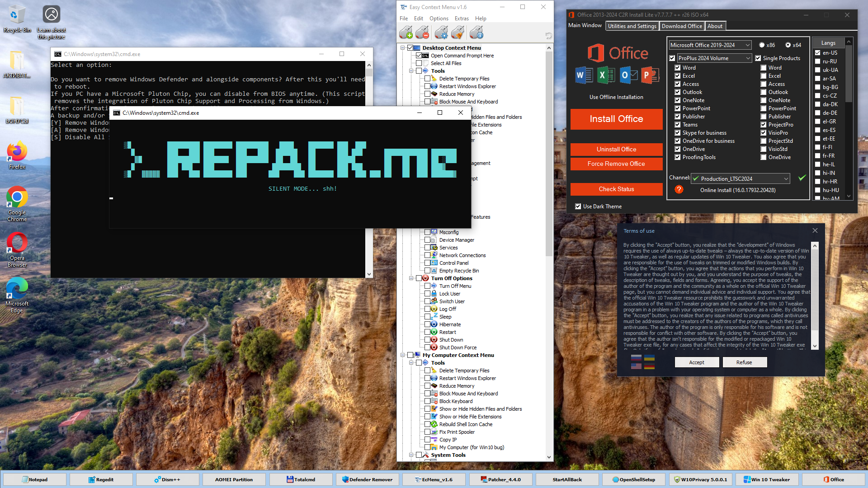Click the Uninstall Office button
The image size is (868, 488).
(616, 150)
